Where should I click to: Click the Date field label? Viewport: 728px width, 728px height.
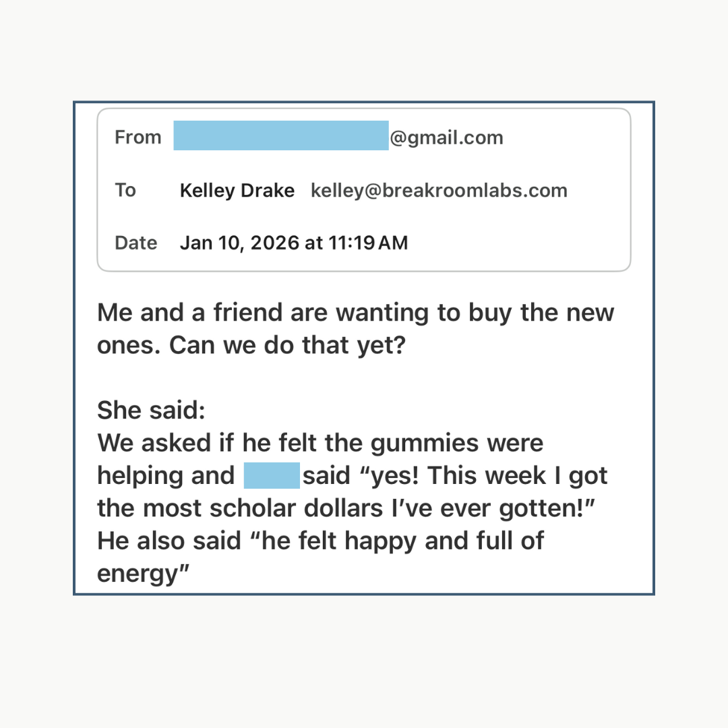tap(136, 243)
